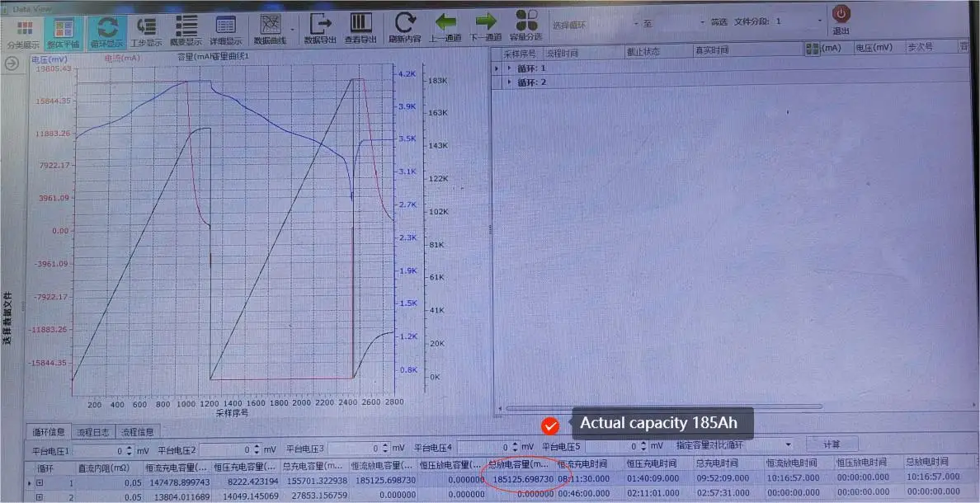Image resolution: width=980 pixels, height=503 pixels.
Task: Select the time cell 01:40:09.000
Action: [653, 478]
